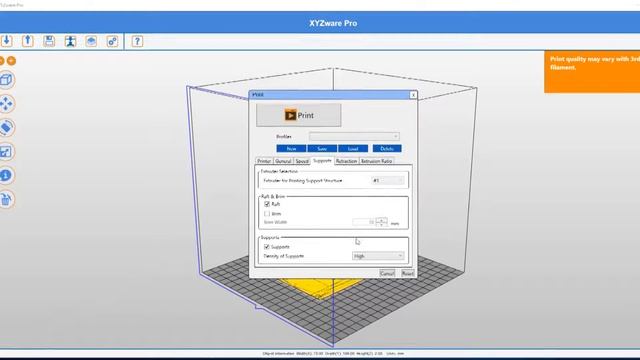Open the Profiles dropdown
This screenshot has width=640, height=360.
[354, 136]
